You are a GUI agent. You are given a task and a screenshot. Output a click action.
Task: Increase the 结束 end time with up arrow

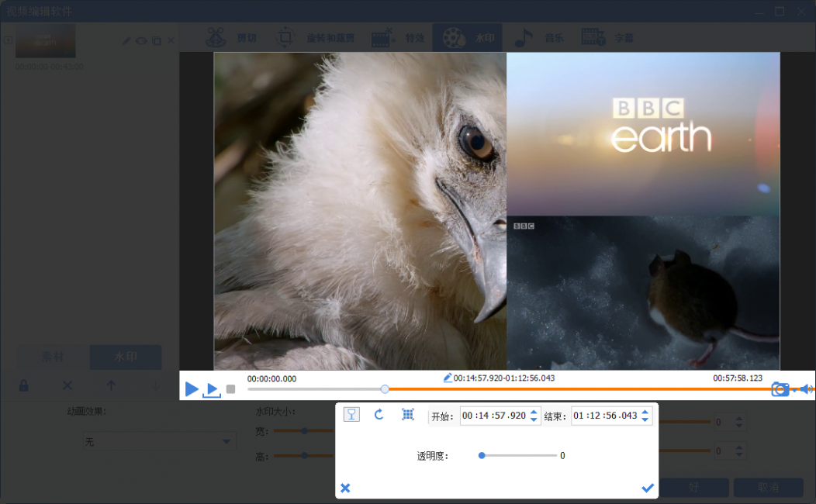point(645,412)
